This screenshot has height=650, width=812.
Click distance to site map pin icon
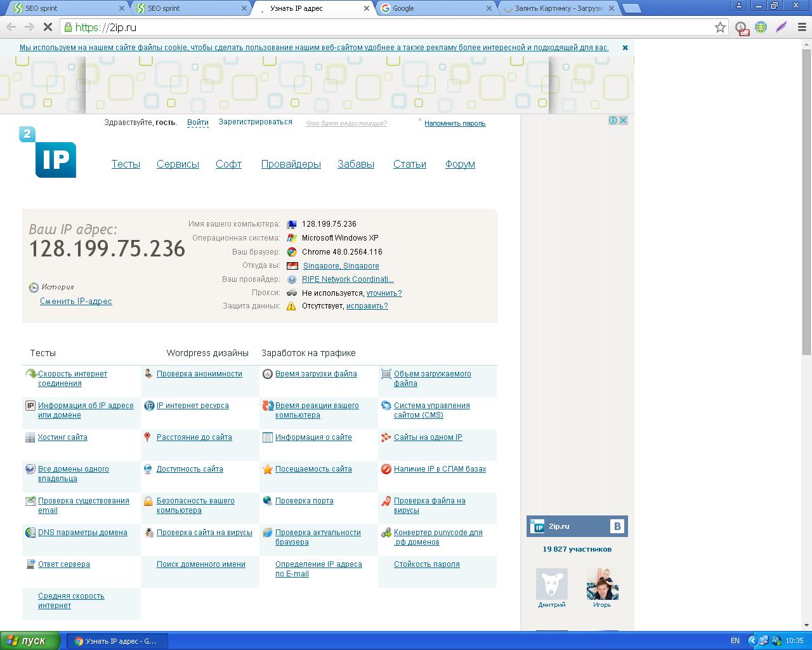point(147,437)
